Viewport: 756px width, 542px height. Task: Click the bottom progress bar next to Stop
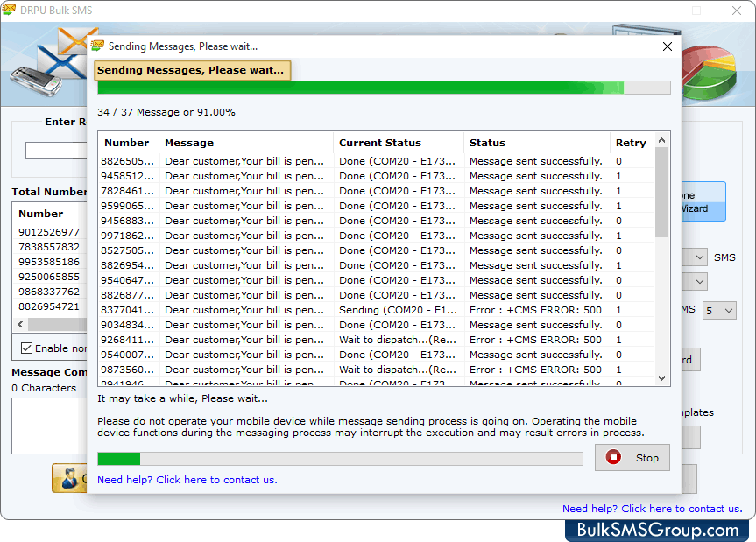point(340,459)
